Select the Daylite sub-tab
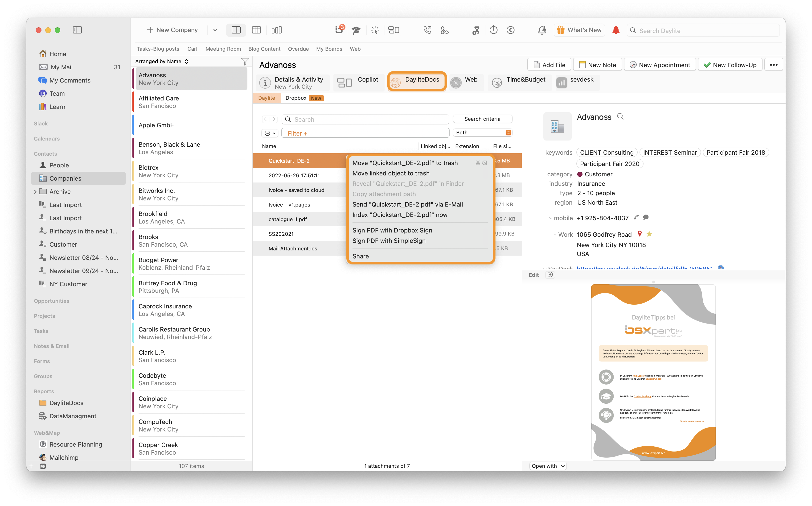 267,98
